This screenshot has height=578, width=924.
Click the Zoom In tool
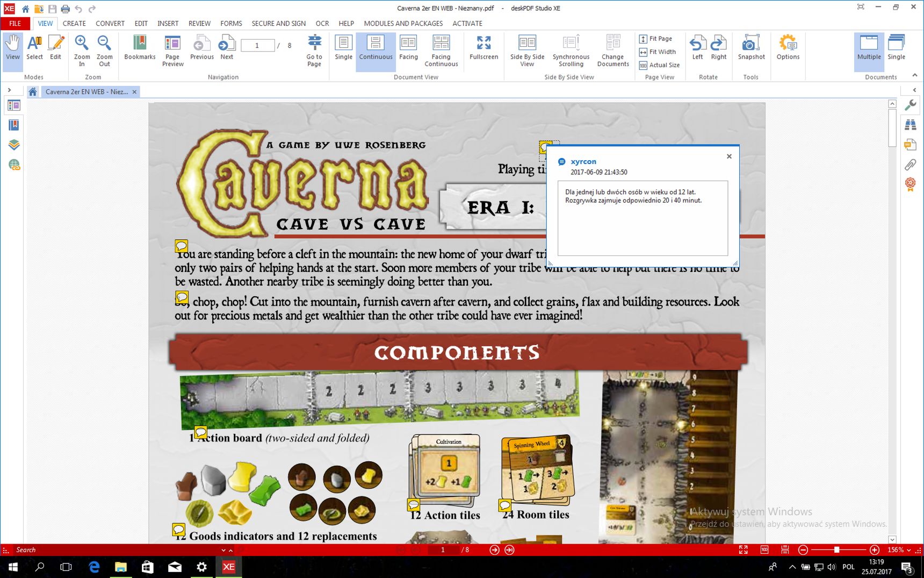point(82,50)
